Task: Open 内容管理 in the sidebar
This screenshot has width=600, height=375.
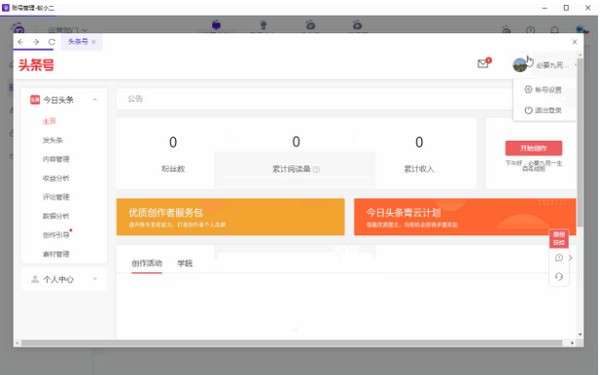Action: [56, 159]
